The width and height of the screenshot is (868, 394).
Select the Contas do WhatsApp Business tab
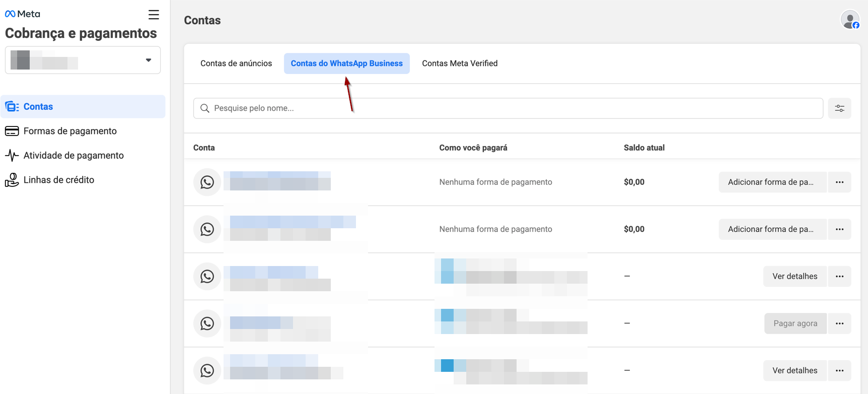(346, 63)
